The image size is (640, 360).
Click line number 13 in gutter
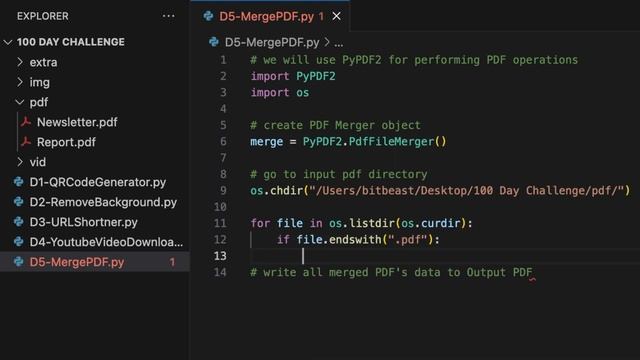point(220,256)
